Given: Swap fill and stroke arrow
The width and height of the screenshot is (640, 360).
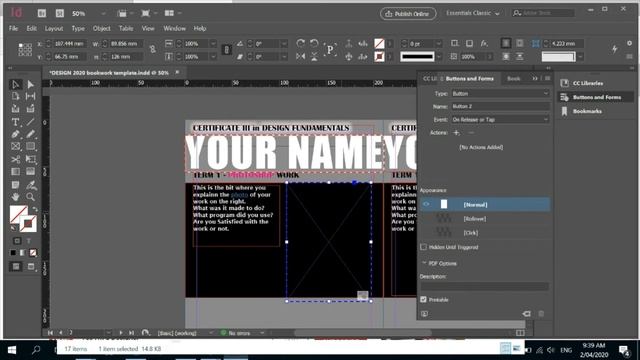Looking at the screenshot, I should point(35,209).
